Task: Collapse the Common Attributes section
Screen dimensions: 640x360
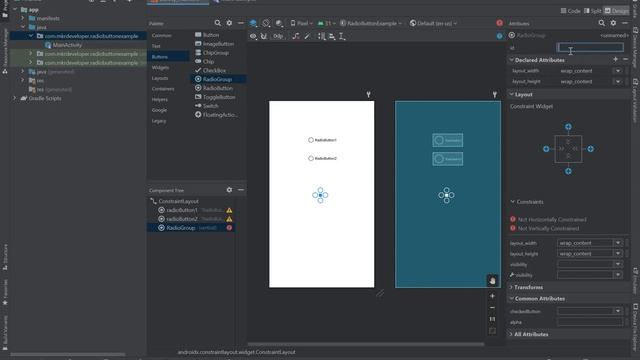Action: click(511, 299)
